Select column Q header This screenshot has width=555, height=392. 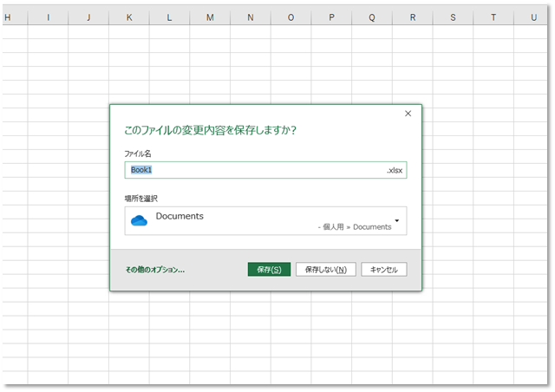(372, 17)
